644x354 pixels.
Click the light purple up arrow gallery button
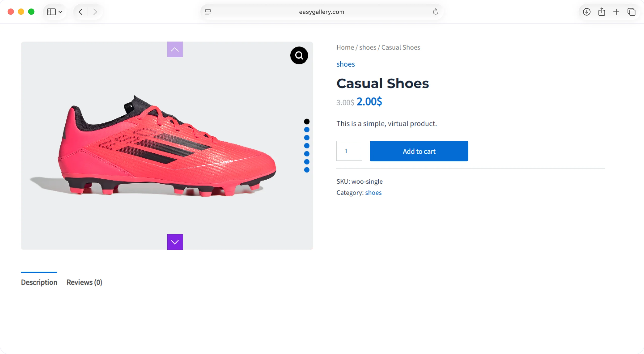coord(175,50)
